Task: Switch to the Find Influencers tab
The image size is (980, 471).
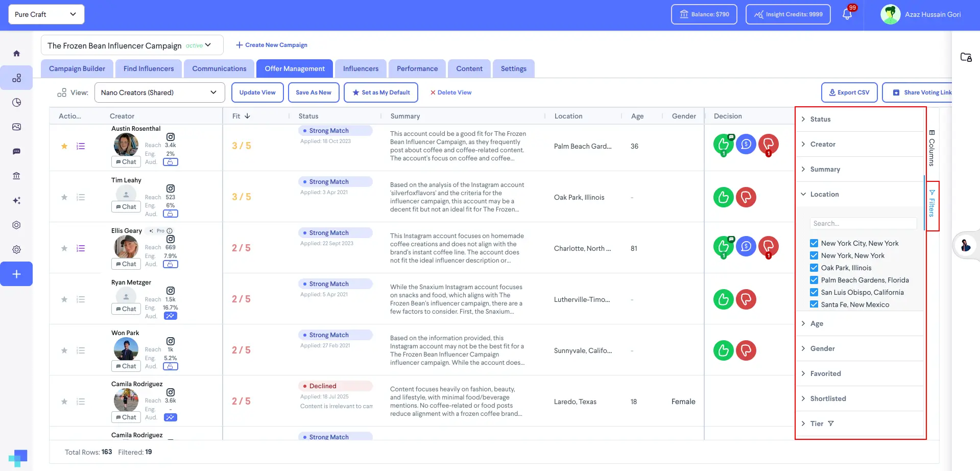Action: [x=149, y=68]
